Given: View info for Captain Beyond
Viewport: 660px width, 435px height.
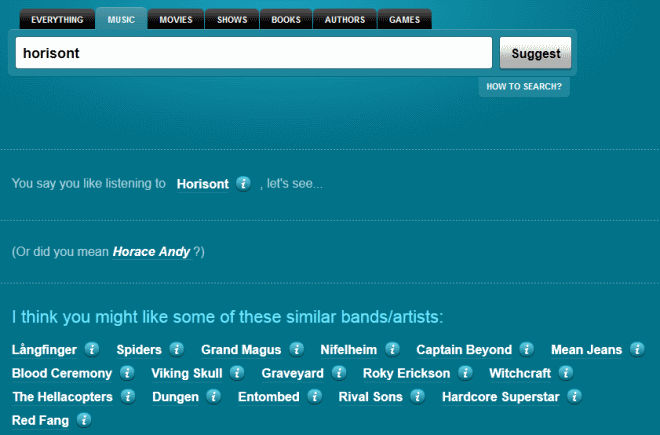Looking at the screenshot, I should click(x=527, y=349).
